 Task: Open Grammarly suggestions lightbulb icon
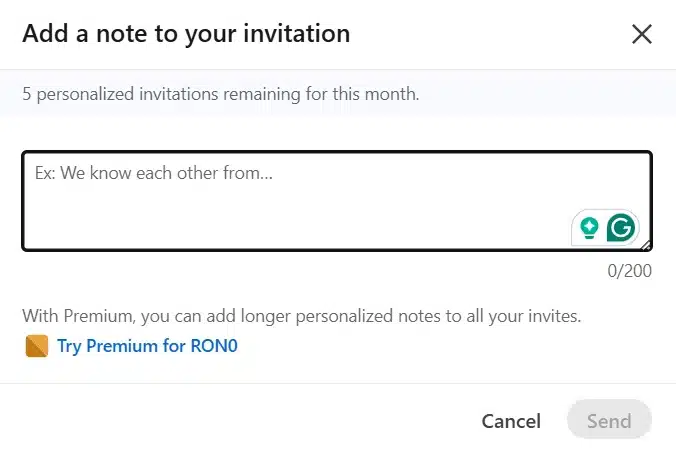[x=589, y=228]
